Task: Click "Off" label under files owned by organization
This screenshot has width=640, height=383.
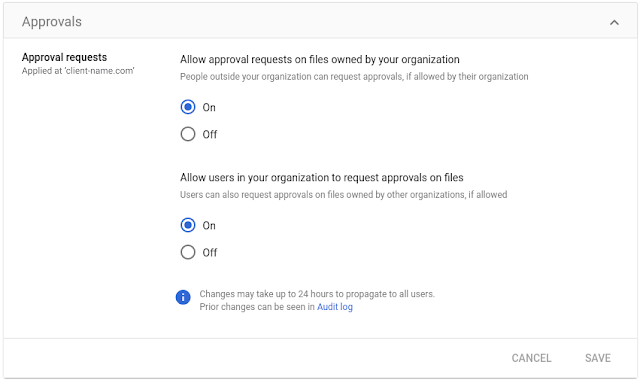Action: (x=210, y=134)
